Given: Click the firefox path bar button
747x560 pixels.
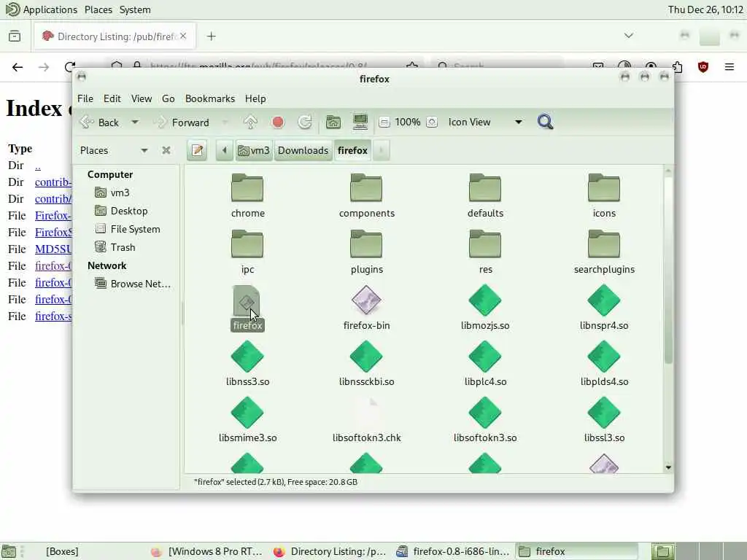Looking at the screenshot, I should [352, 150].
